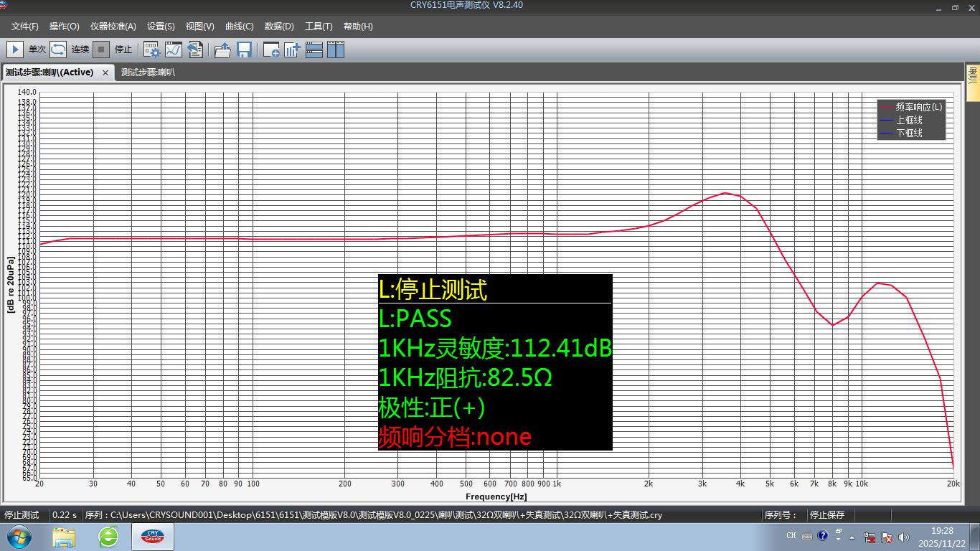
Task: Start continuous loop testing
Action: coord(58,50)
